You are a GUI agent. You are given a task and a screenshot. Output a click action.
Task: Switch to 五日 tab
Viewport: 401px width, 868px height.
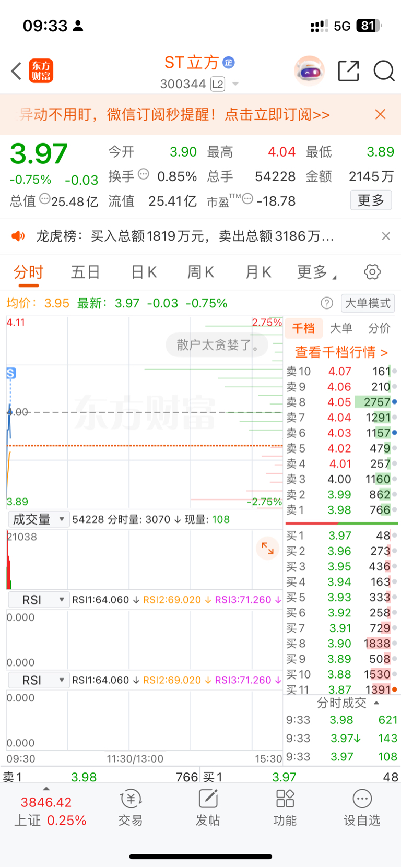[86, 272]
